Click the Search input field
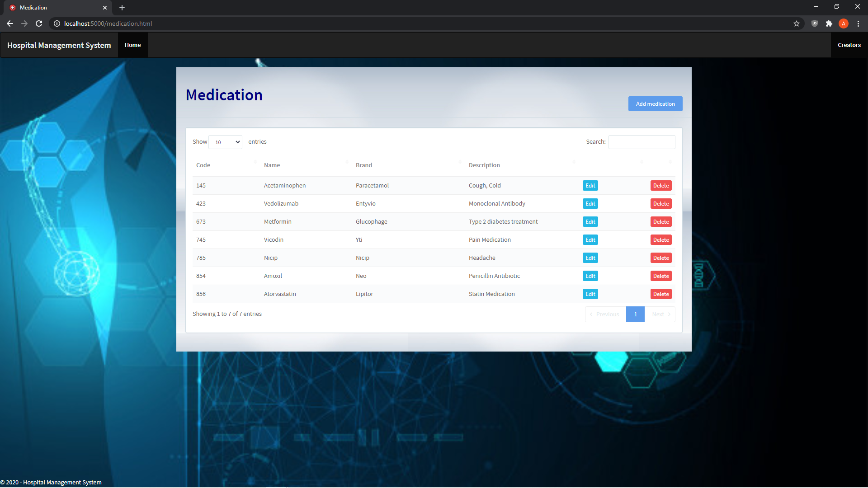 click(642, 141)
